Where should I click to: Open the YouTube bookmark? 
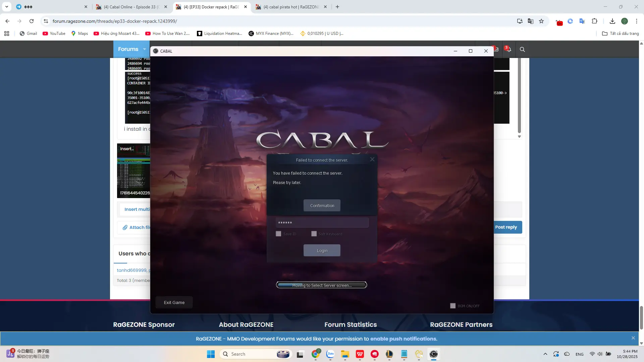54,34
